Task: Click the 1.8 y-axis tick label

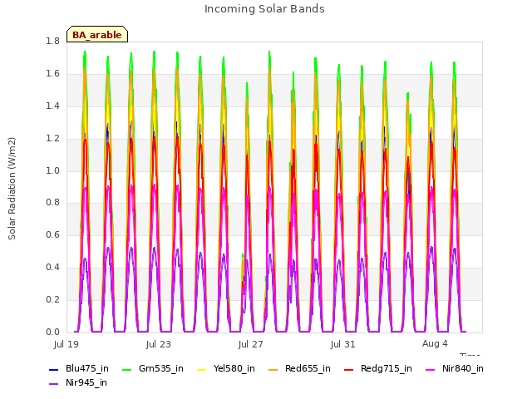Action: pos(52,42)
